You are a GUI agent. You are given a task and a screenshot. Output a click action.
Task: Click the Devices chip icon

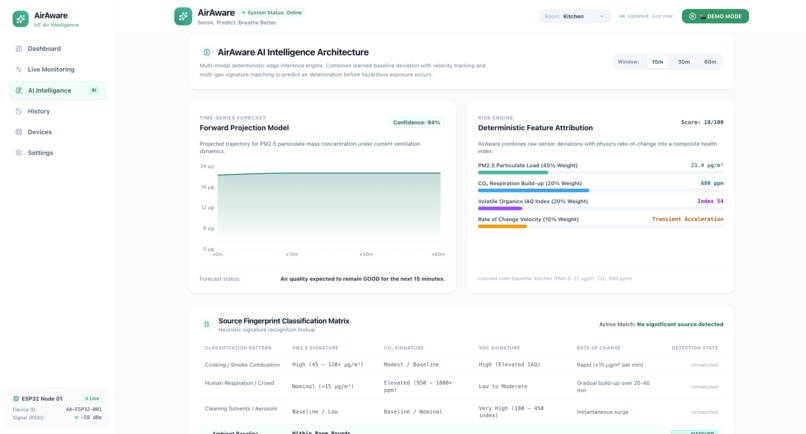click(19, 132)
